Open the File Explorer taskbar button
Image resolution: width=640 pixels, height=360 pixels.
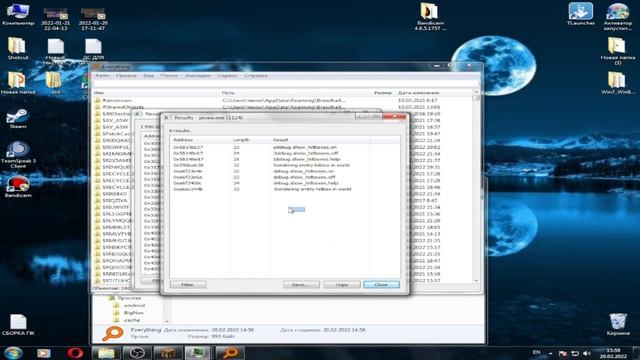[106, 353]
